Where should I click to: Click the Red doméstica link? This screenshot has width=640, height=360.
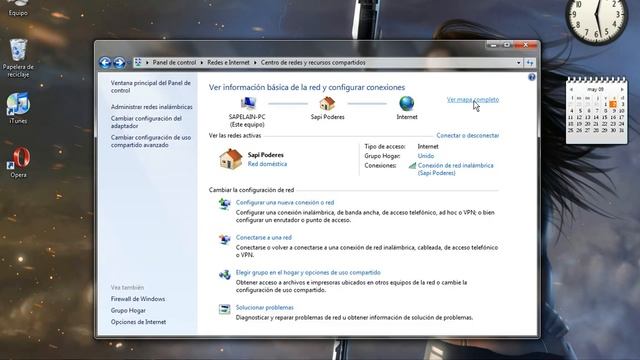[x=267, y=164]
